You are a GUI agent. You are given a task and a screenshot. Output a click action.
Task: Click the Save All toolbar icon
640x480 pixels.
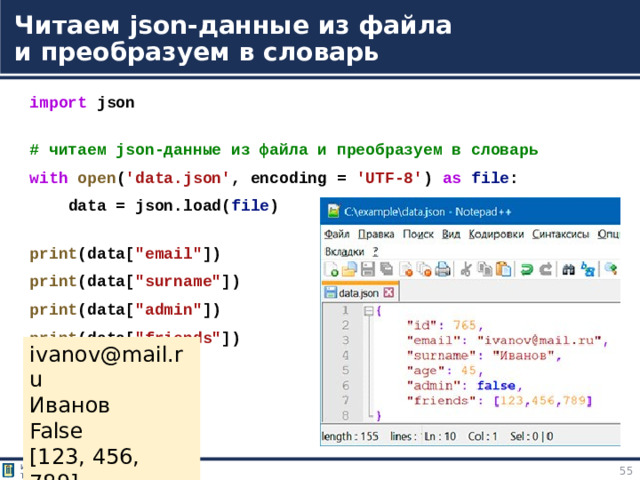(386, 269)
